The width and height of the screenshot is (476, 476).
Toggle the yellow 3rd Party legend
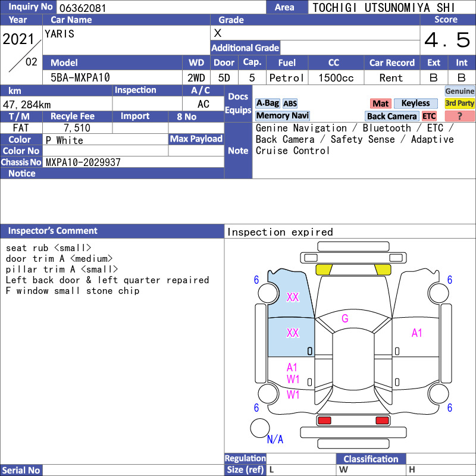[459, 103]
